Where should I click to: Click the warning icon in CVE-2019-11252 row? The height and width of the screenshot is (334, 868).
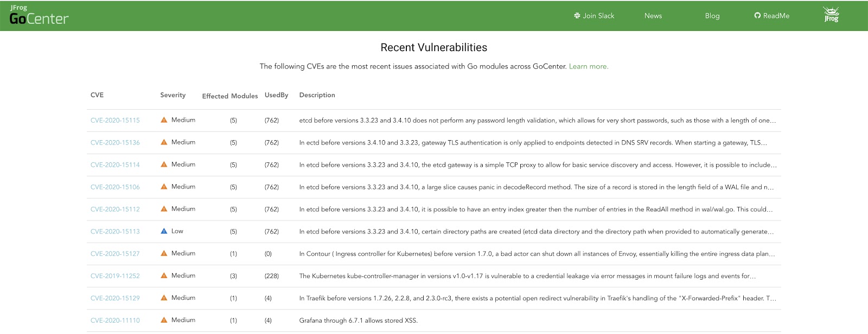164,276
